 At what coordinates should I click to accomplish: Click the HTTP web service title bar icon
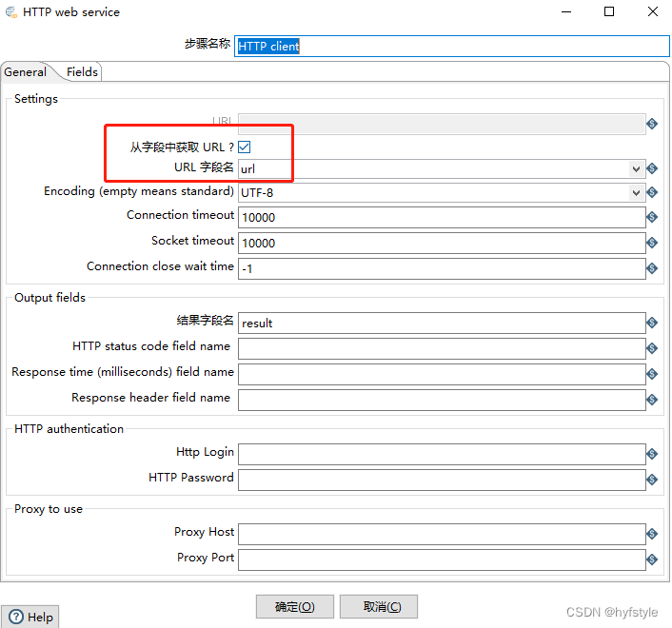click(x=11, y=12)
